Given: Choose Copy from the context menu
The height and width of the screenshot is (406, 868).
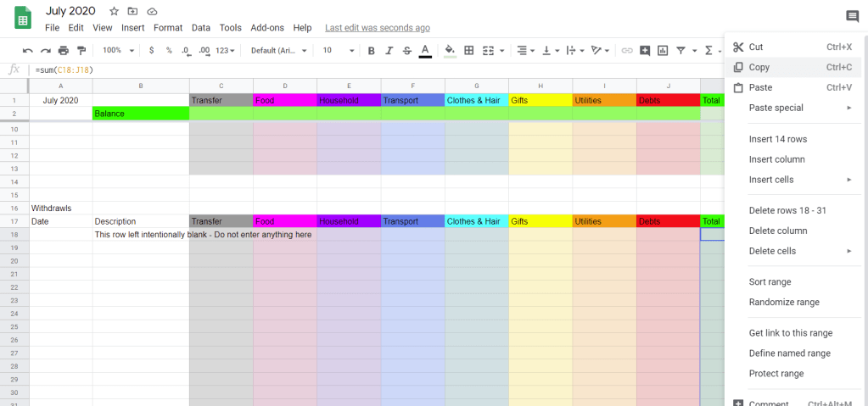Looking at the screenshot, I should 759,67.
